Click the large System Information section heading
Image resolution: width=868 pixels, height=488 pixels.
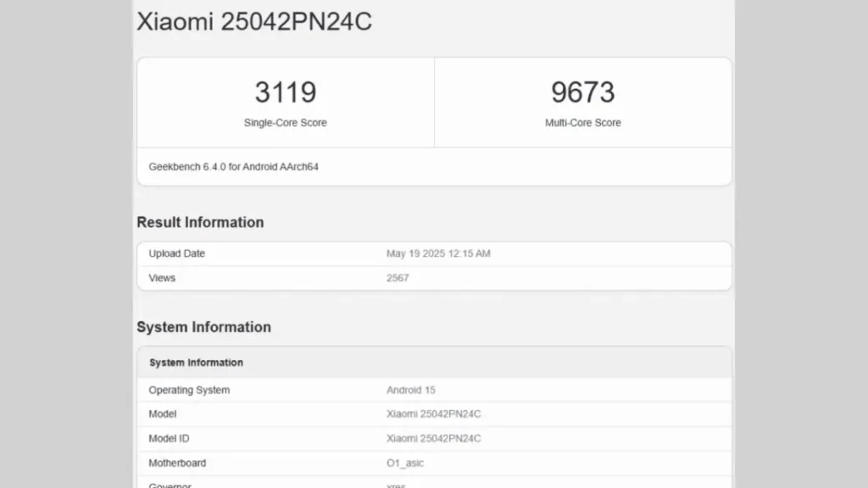click(203, 327)
